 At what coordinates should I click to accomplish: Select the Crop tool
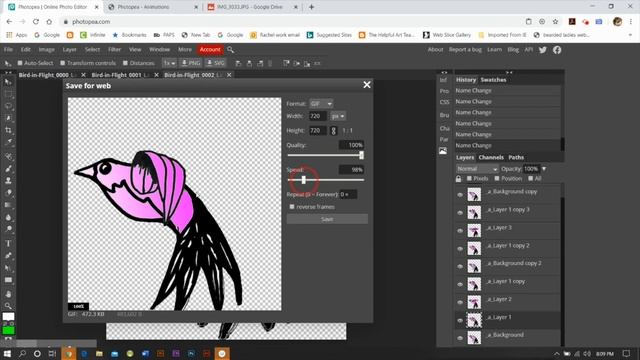pyautogui.click(x=8, y=130)
